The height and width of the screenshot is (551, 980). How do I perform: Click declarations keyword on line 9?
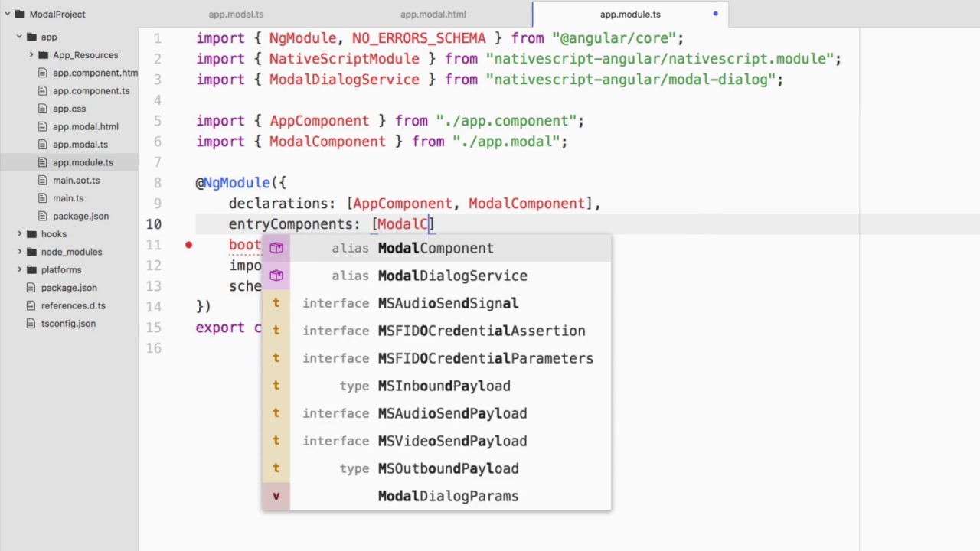[x=278, y=204]
